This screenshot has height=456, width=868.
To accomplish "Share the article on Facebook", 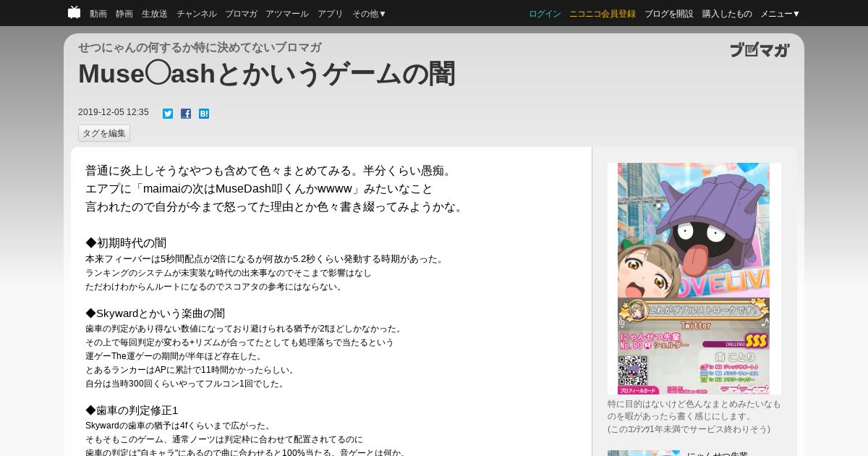I will pyautogui.click(x=186, y=114).
